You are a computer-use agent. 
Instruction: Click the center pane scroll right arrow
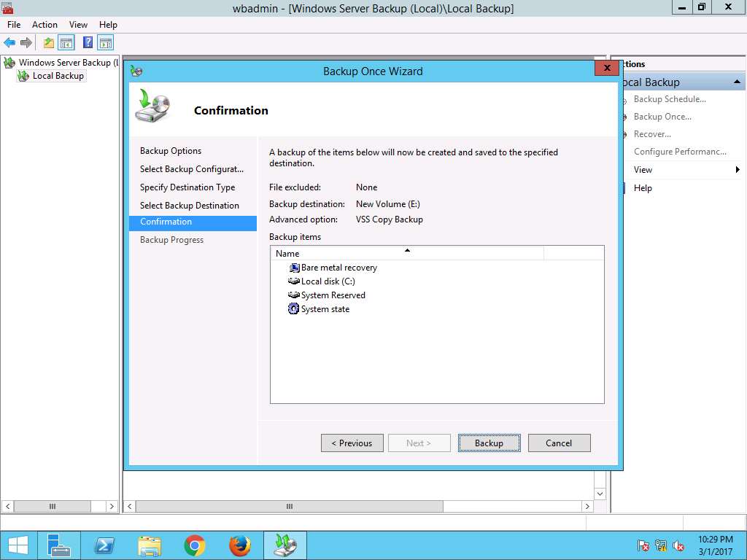coord(587,506)
